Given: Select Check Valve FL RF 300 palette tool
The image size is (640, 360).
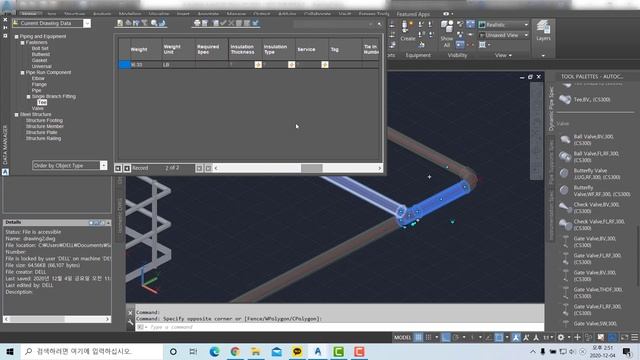Looking at the screenshot, I should click(x=592, y=225).
